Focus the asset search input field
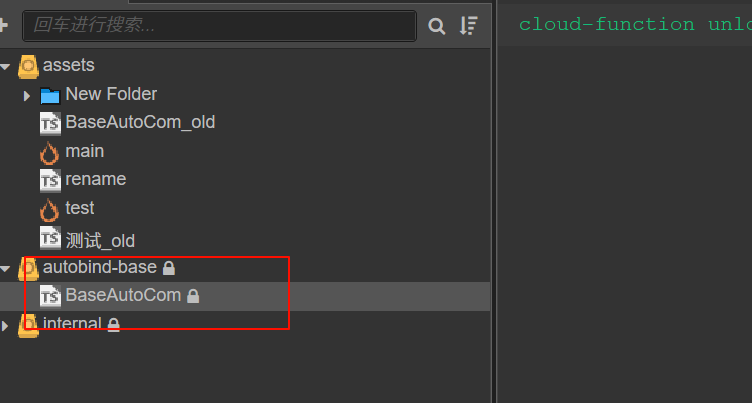752x403 pixels. click(x=220, y=25)
